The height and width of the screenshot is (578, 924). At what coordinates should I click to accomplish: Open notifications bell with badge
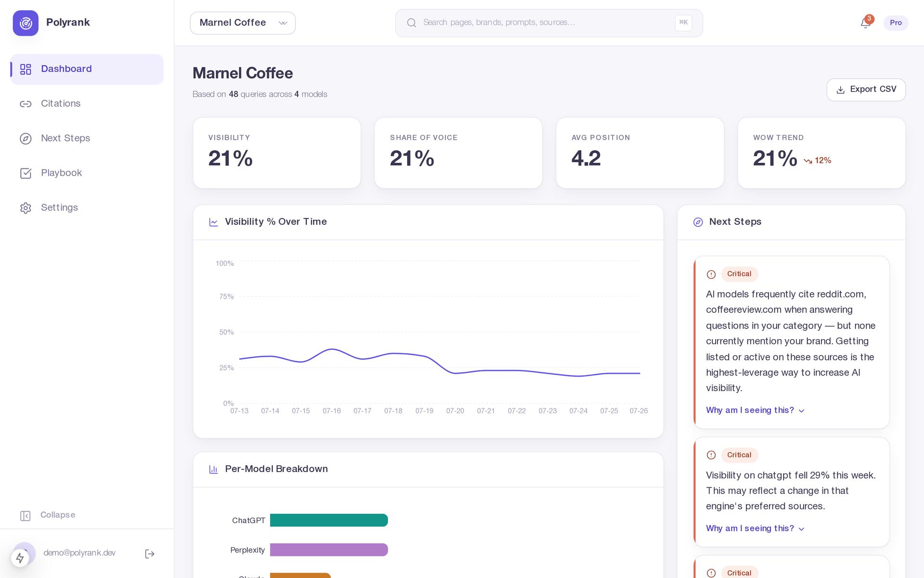[866, 23]
